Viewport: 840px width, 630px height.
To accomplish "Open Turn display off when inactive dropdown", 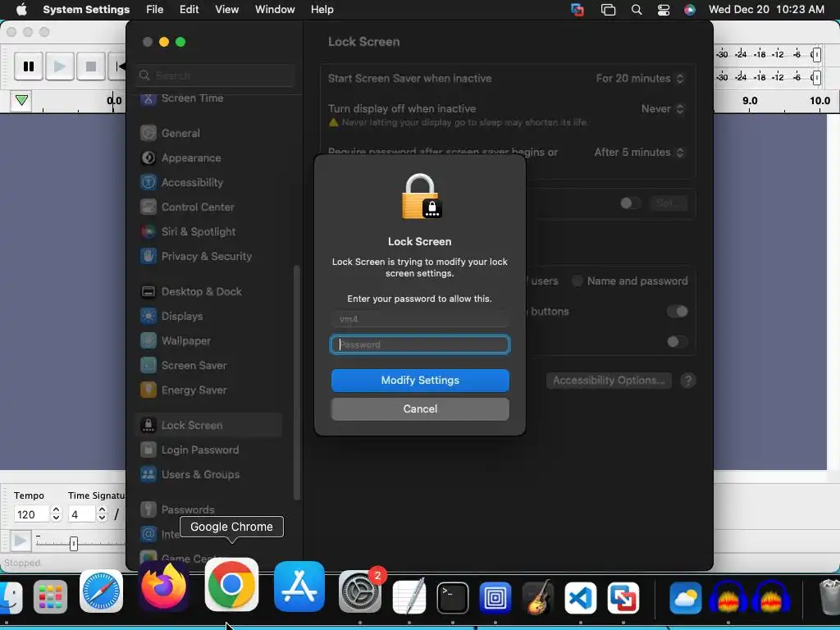I will (x=663, y=109).
